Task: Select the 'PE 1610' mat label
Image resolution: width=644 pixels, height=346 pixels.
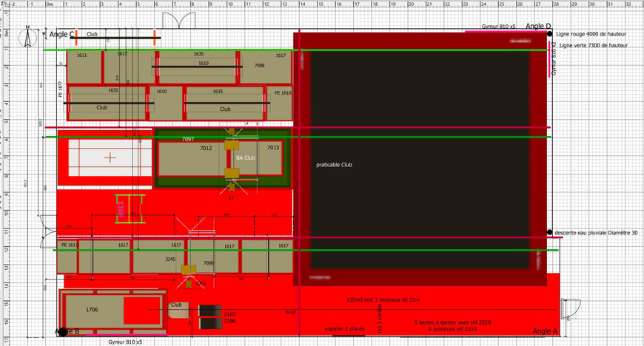Action: [x=283, y=93]
